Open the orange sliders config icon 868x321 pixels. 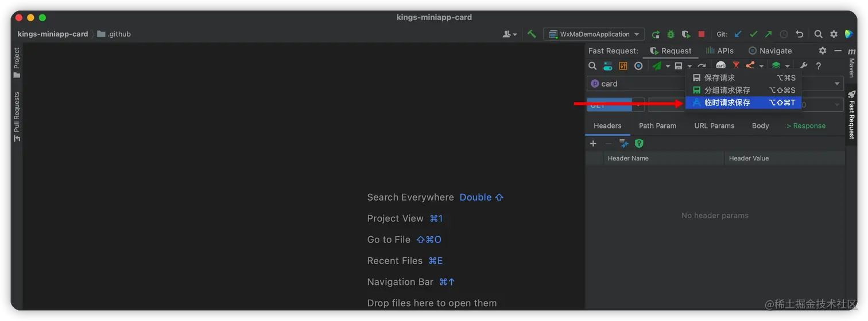coord(623,66)
